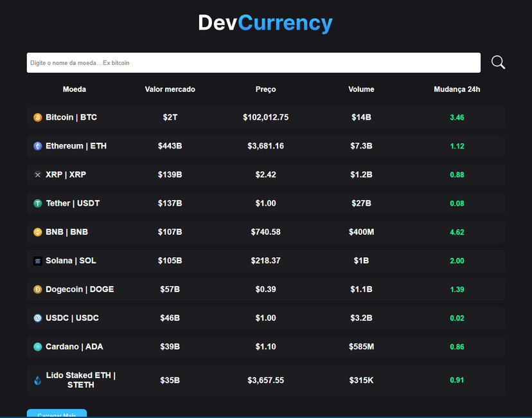The width and height of the screenshot is (532, 418).
Task: Click the Lido Staked ETH logo icon
Action: pos(38,380)
